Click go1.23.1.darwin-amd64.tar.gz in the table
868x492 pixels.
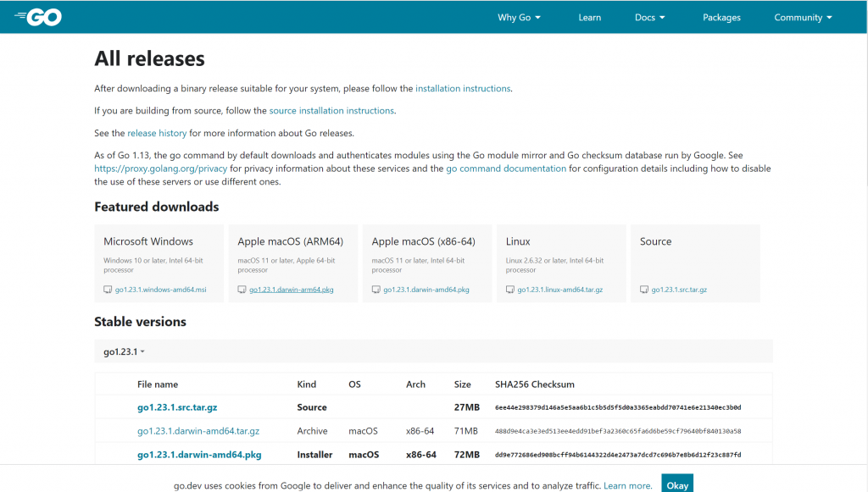pyautogui.click(x=198, y=431)
